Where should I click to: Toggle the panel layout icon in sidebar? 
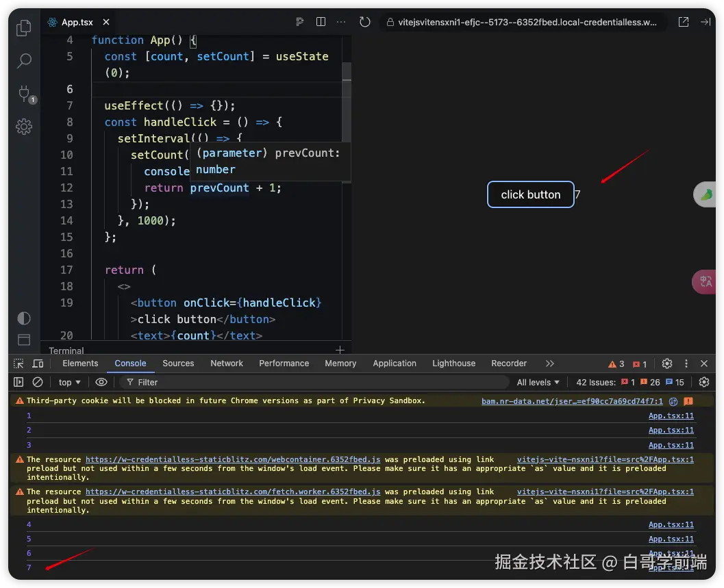(x=24, y=340)
